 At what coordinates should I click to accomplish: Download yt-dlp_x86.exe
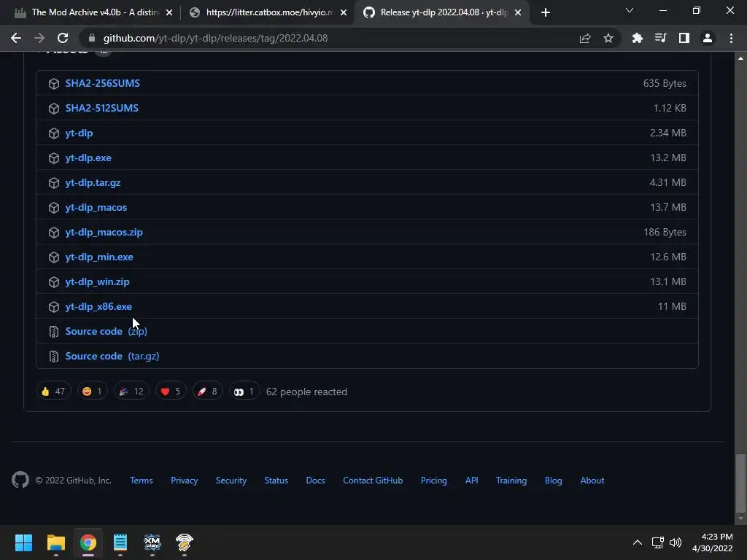98,306
